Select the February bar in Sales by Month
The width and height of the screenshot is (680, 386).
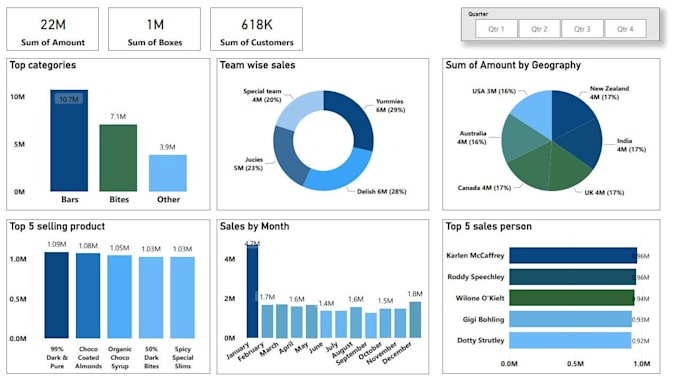tap(267, 321)
